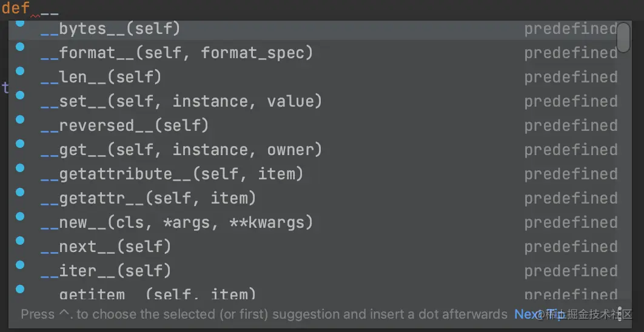Click the blue dot icon beside __reversed__
This screenshot has height=332, width=644.
click(20, 119)
